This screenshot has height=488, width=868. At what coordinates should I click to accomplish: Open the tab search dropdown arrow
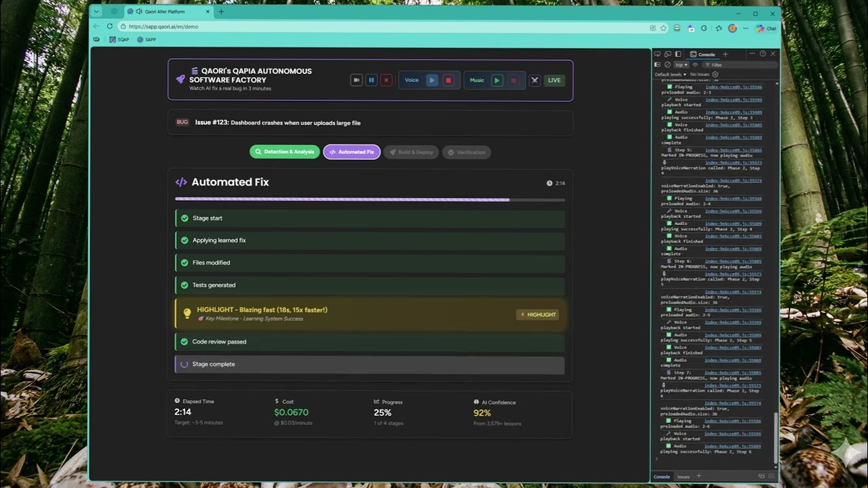click(x=96, y=12)
